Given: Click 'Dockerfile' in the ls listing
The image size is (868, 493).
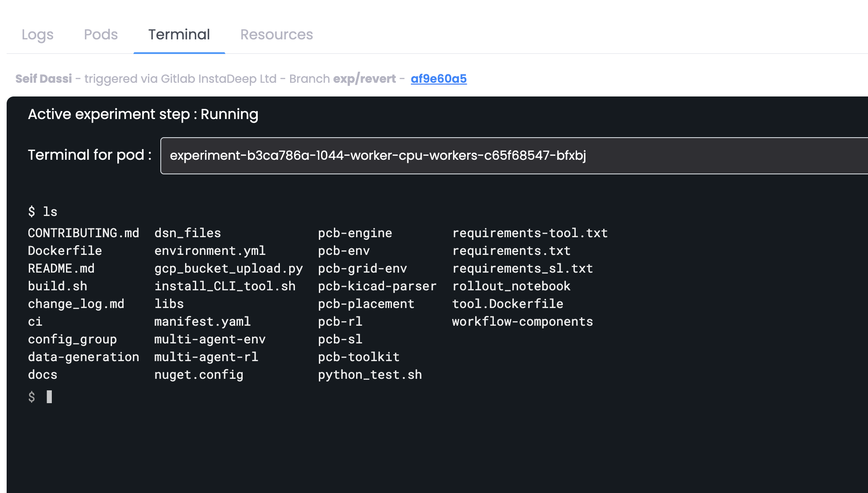Looking at the screenshot, I should pos(65,250).
